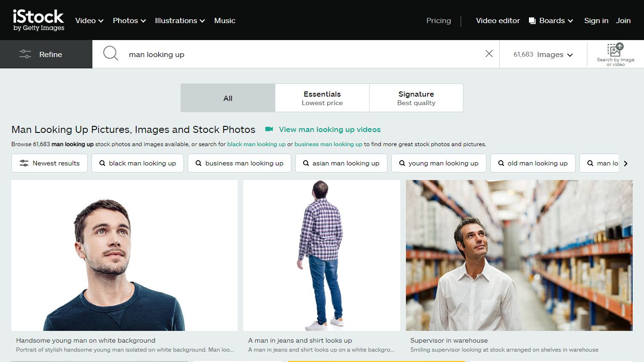Open the handsome young man photo
Image resolution: width=644 pixels, height=362 pixels.
tap(124, 255)
